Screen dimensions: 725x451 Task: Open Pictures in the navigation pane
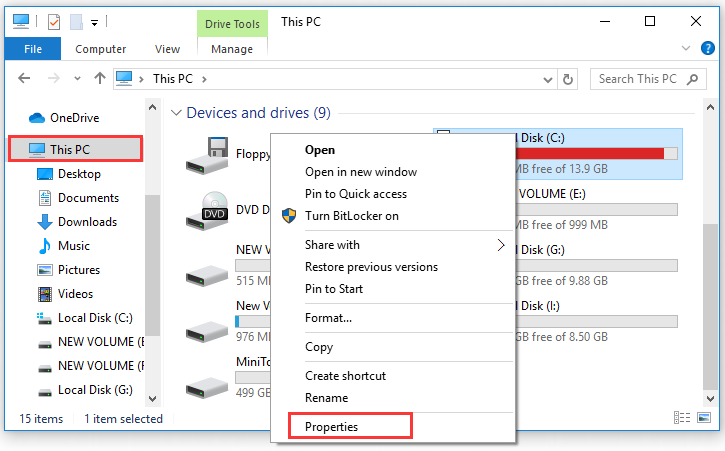68,270
